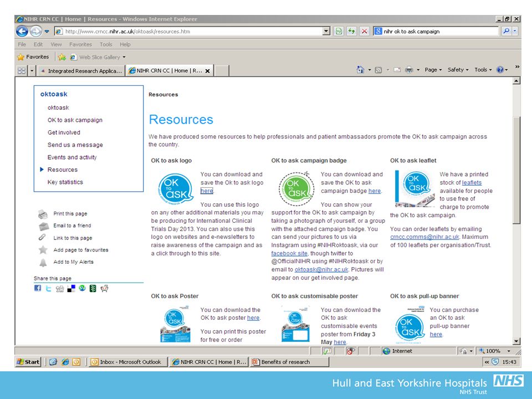This screenshot has width=532, height=399.
Task: Click the OK to ask poster thumbnail
Action: pos(175,325)
